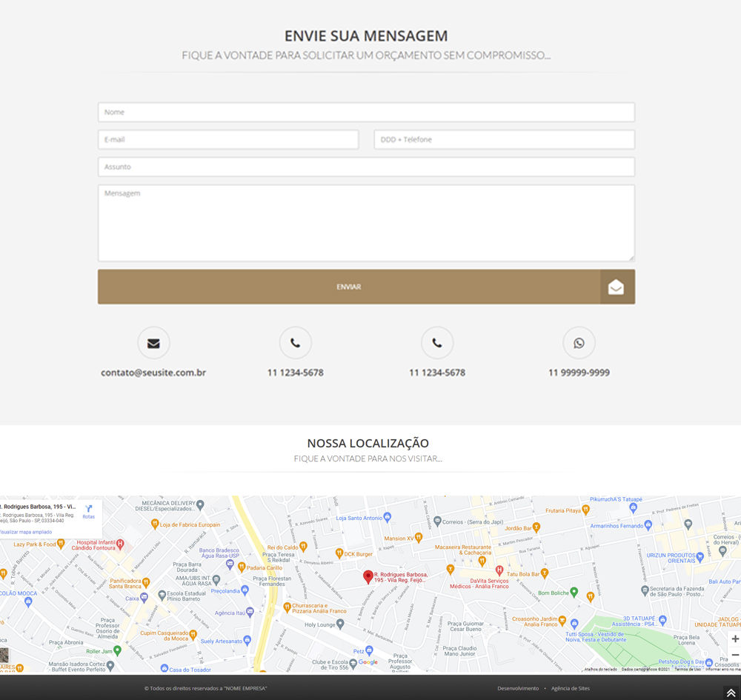Click the Desenvolvimento footer link

click(x=518, y=689)
